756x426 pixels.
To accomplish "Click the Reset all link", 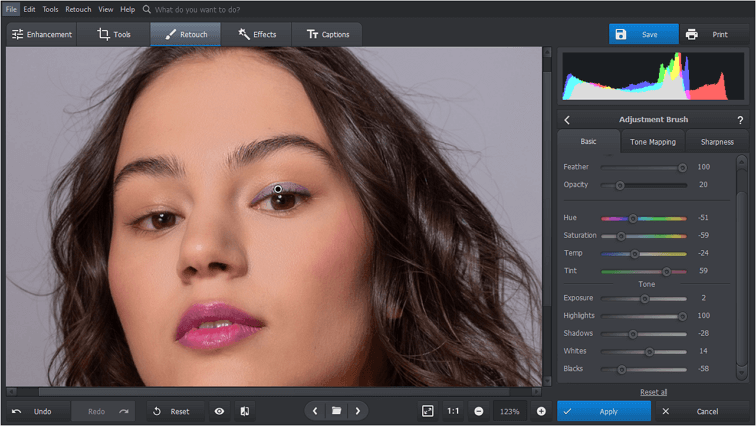I will tap(653, 392).
